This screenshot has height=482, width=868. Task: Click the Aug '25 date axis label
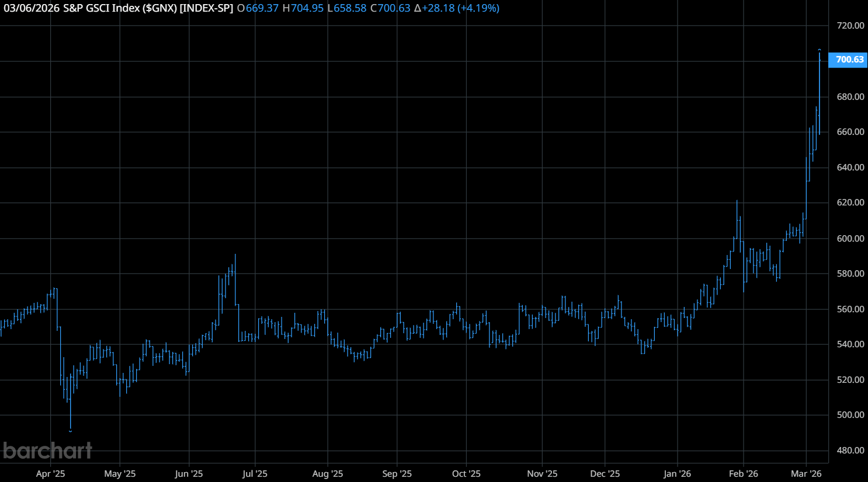(x=328, y=474)
